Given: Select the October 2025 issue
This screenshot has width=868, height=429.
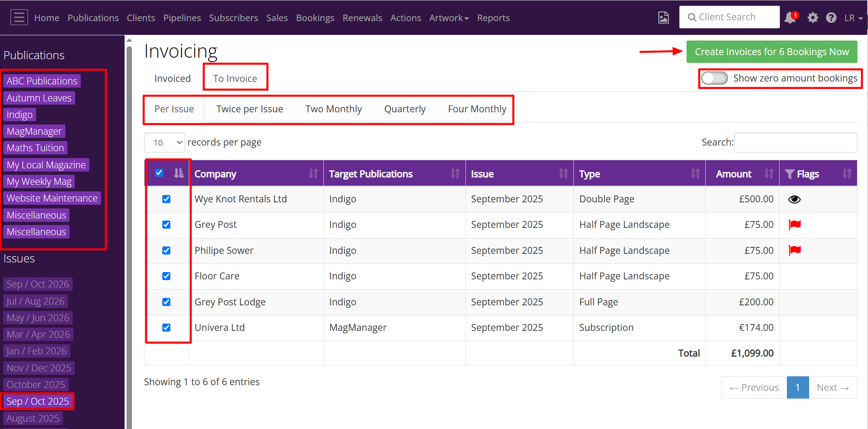Looking at the screenshot, I should tap(36, 384).
